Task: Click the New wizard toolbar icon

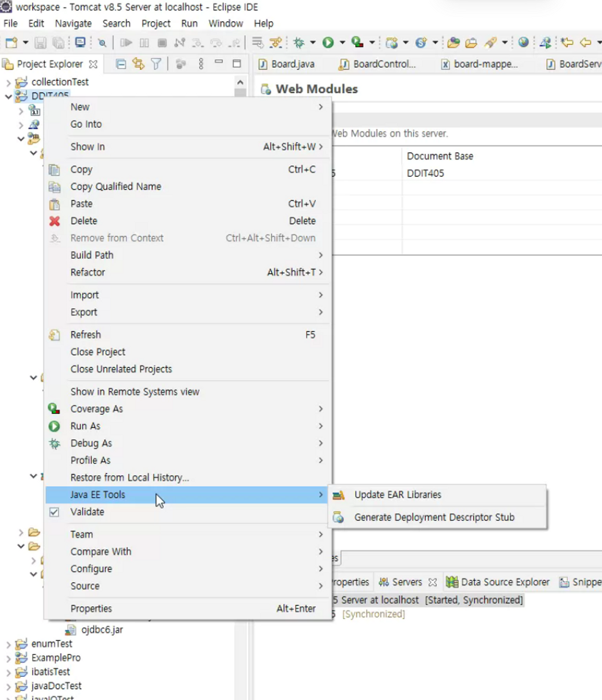Action: [x=12, y=43]
